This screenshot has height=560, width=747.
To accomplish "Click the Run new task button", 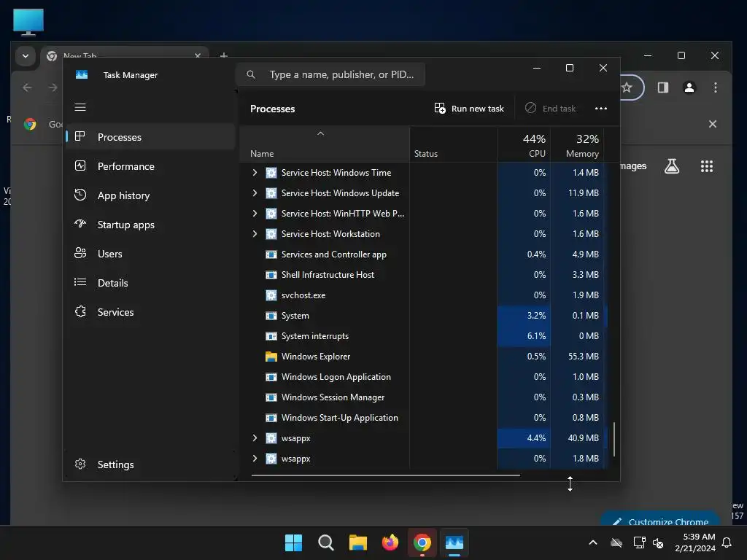I will pos(469,109).
